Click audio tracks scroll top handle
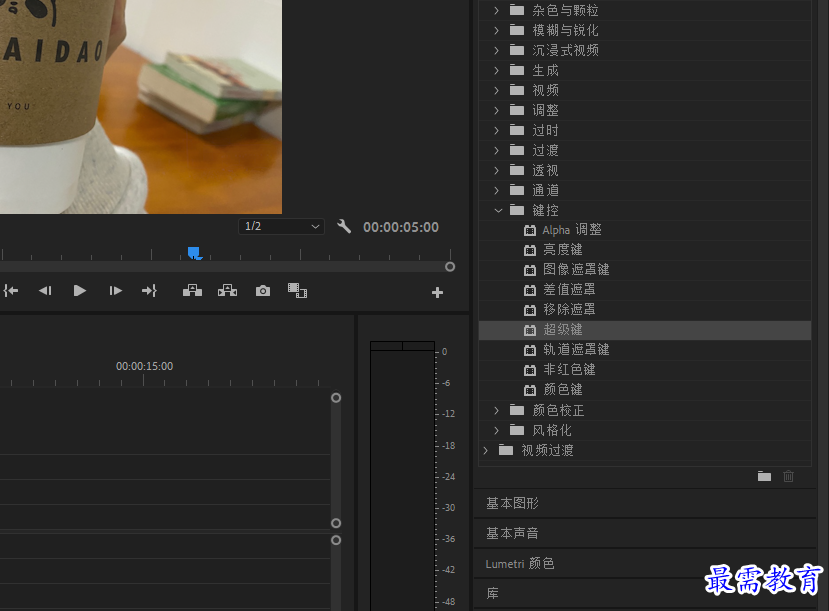The image size is (829, 611). (x=336, y=540)
